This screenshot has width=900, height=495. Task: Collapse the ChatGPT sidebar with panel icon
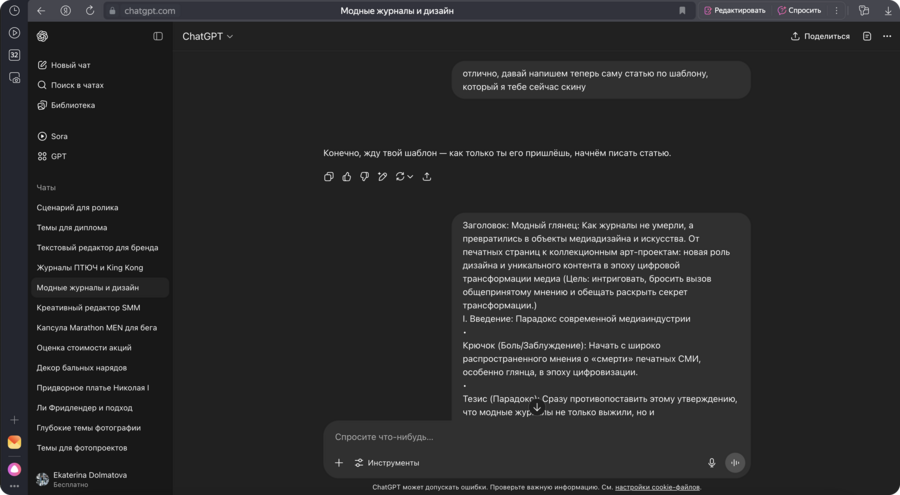(x=158, y=36)
